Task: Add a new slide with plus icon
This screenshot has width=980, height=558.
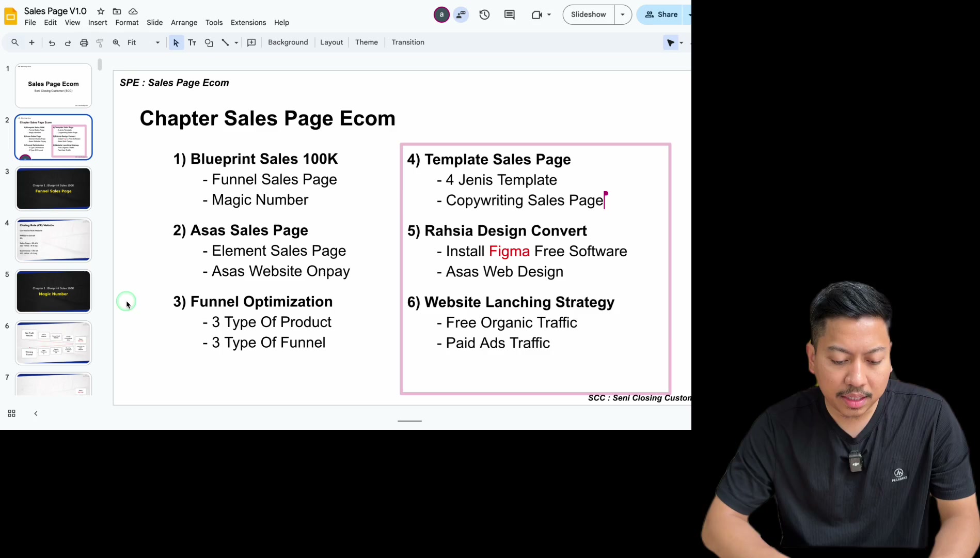Action: point(31,42)
